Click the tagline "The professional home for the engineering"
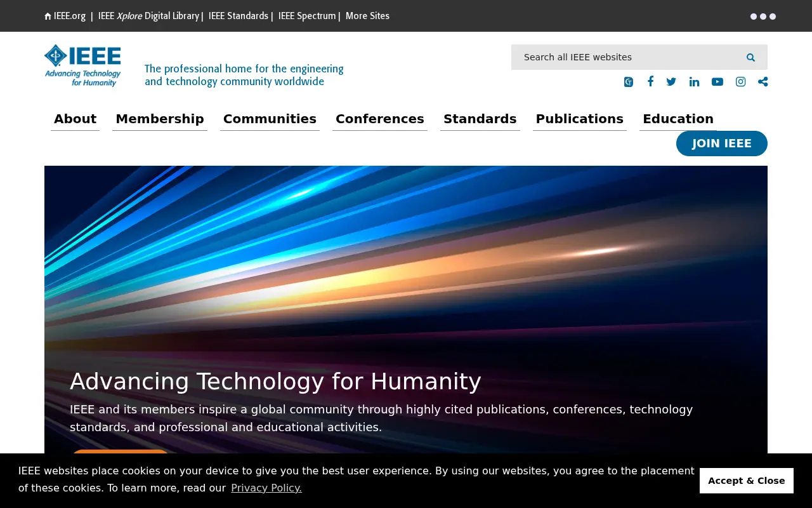Screen dimensions: 812x508 click(x=244, y=69)
